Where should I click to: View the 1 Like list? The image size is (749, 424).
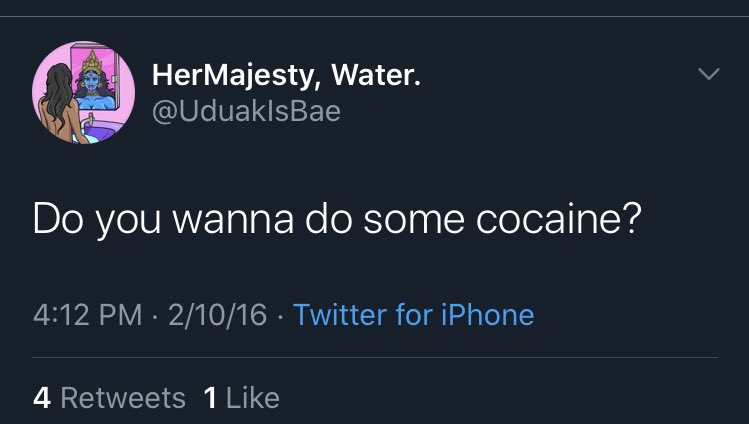[241, 397]
